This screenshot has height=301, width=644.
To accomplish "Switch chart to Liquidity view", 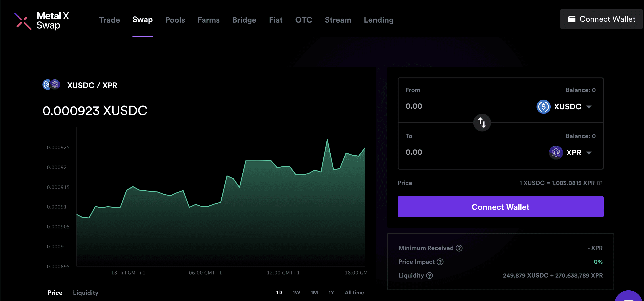I will 86,293.
